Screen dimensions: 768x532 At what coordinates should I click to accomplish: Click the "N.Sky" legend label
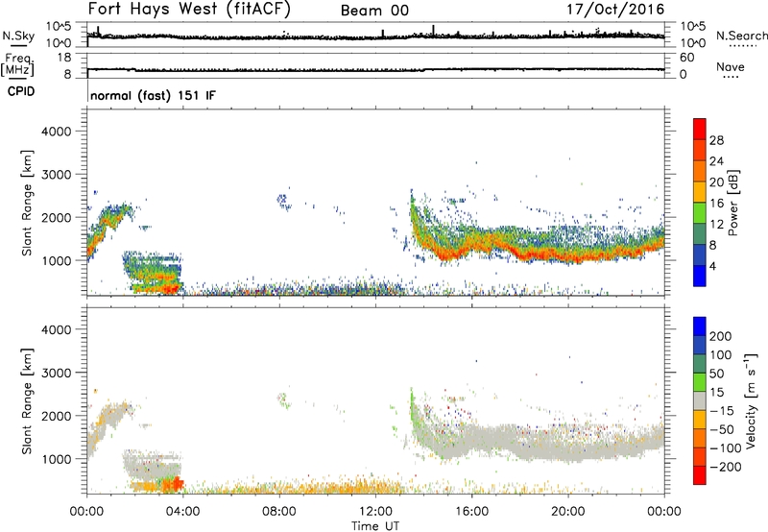point(18,36)
